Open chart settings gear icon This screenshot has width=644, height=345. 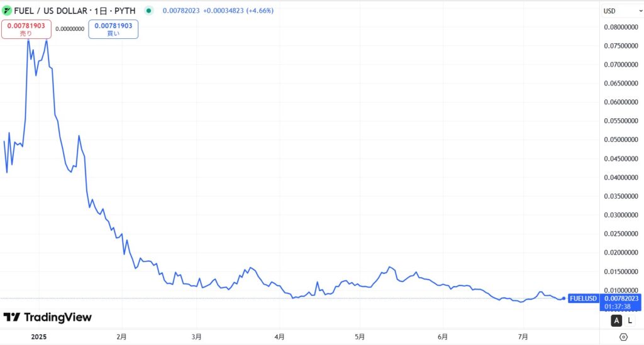coord(623,337)
